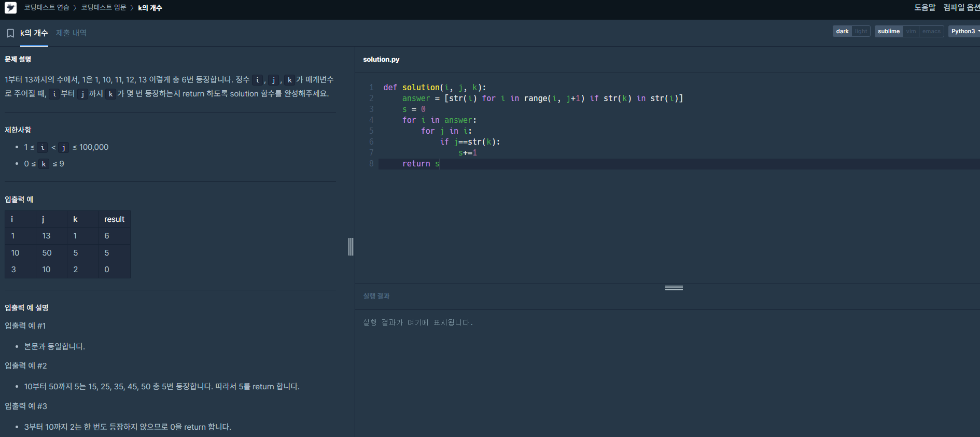Click the bookmark icon beside k의 개수
This screenshot has width=980, height=437.
10,33
